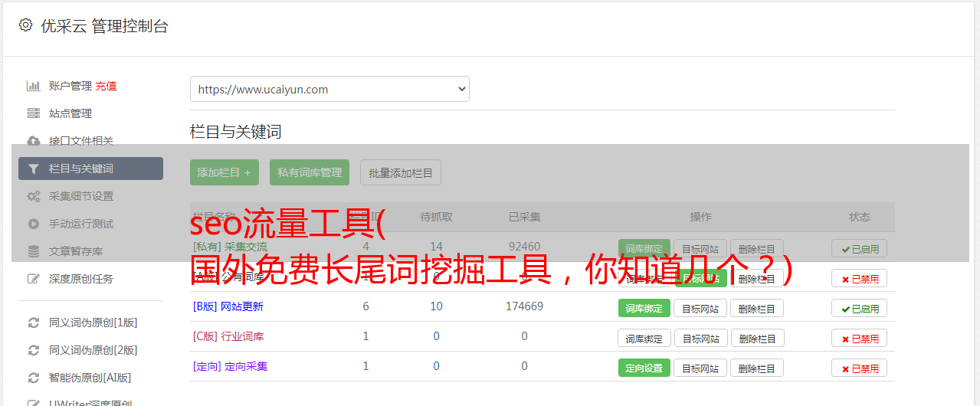Click the 操作 column header

pos(701,217)
